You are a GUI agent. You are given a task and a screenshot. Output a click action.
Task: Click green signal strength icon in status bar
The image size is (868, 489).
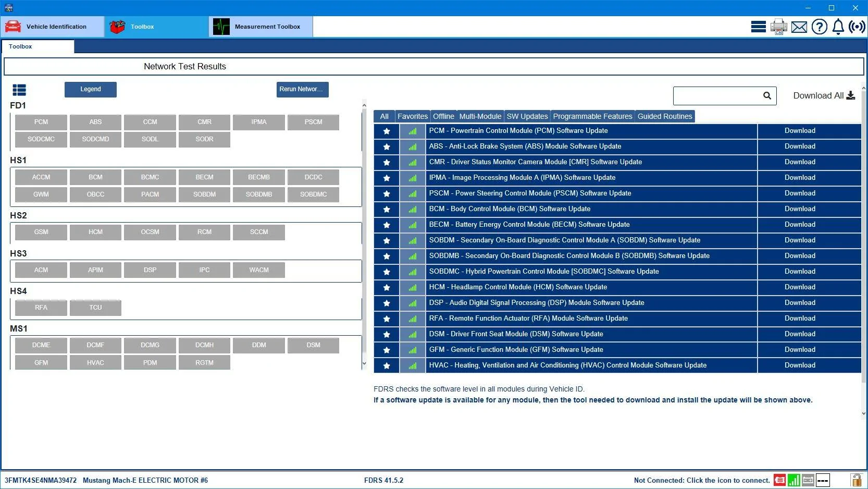(794, 480)
